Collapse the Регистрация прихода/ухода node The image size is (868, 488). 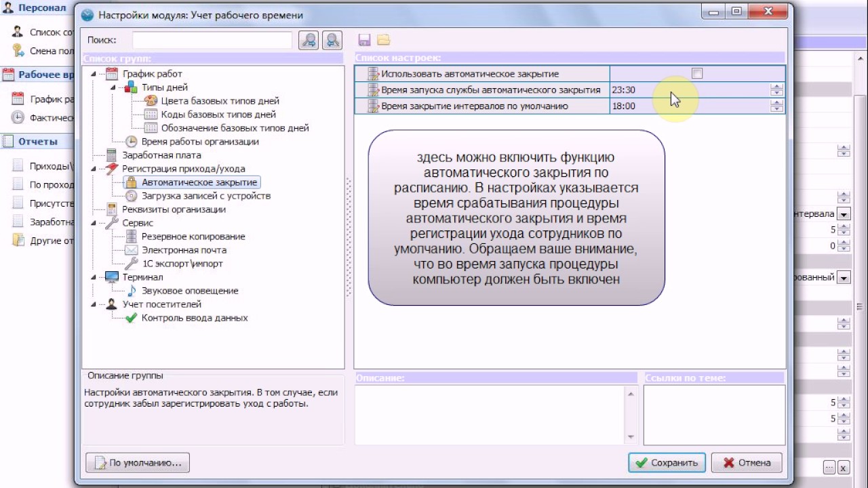coord(94,169)
